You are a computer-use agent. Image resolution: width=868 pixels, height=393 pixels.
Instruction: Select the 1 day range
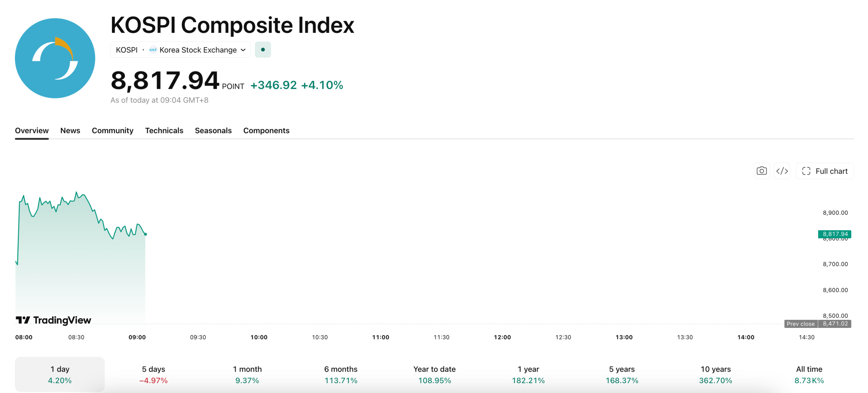coord(60,374)
